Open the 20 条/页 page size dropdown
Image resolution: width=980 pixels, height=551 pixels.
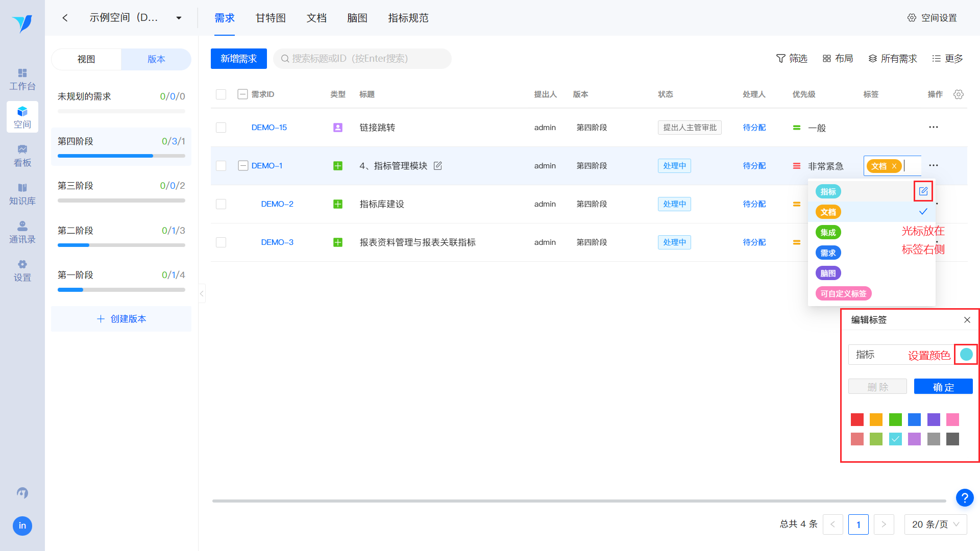935,524
